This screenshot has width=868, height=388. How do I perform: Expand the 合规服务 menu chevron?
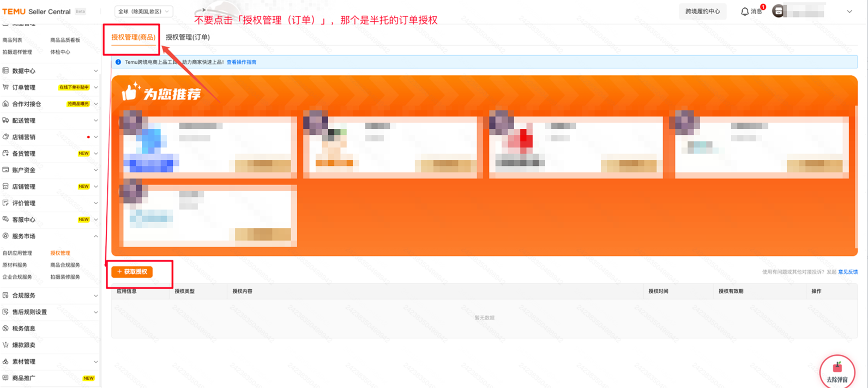pos(96,296)
